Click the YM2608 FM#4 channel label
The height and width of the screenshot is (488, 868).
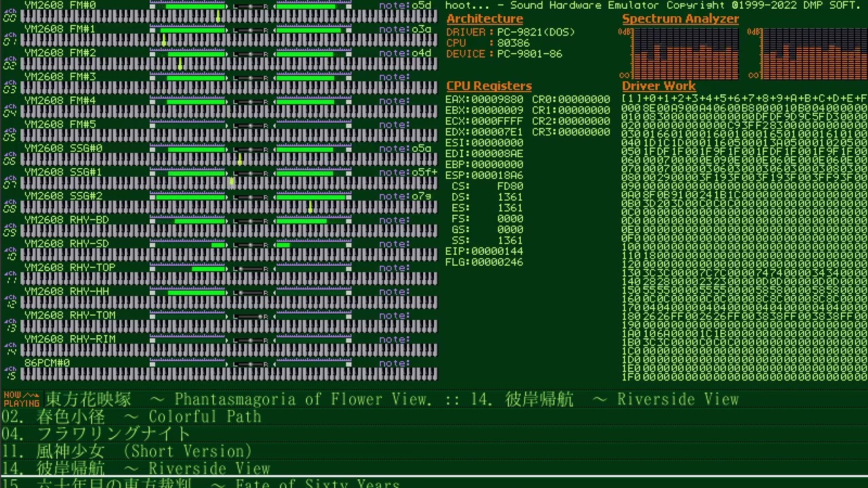click(x=60, y=100)
